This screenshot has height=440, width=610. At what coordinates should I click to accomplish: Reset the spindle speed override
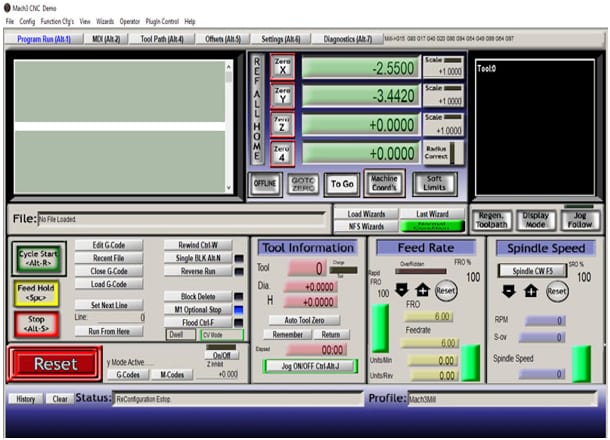coord(557,291)
